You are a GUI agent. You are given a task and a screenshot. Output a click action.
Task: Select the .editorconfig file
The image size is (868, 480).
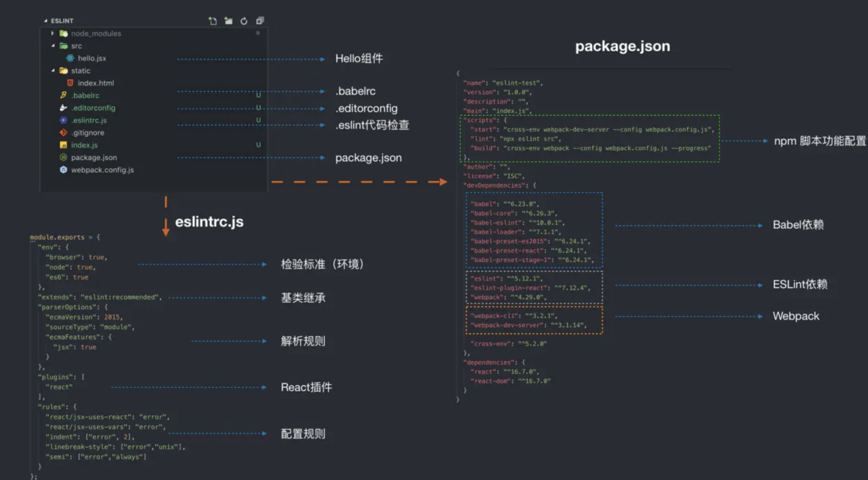[93, 108]
